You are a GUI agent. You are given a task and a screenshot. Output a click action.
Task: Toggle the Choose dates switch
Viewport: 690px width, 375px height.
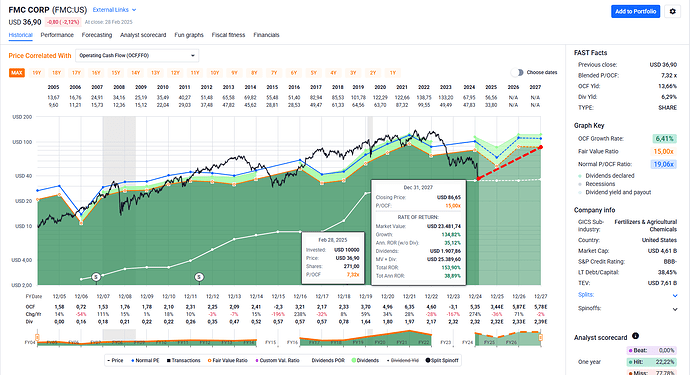[518, 72]
